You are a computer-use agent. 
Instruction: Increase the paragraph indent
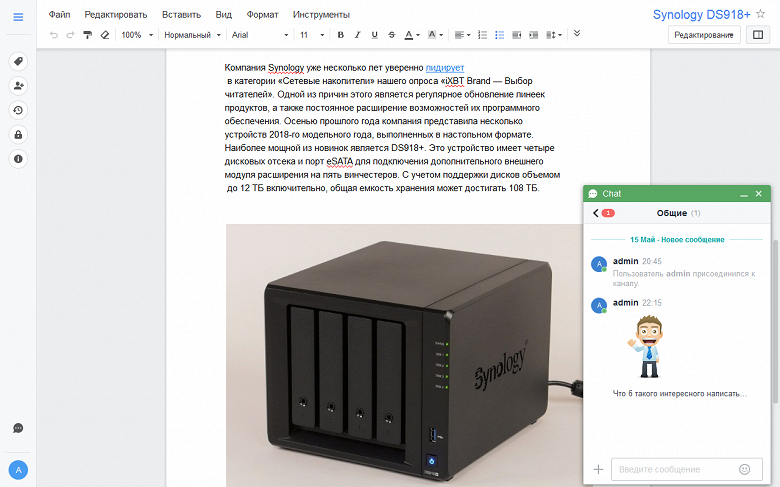click(x=533, y=35)
